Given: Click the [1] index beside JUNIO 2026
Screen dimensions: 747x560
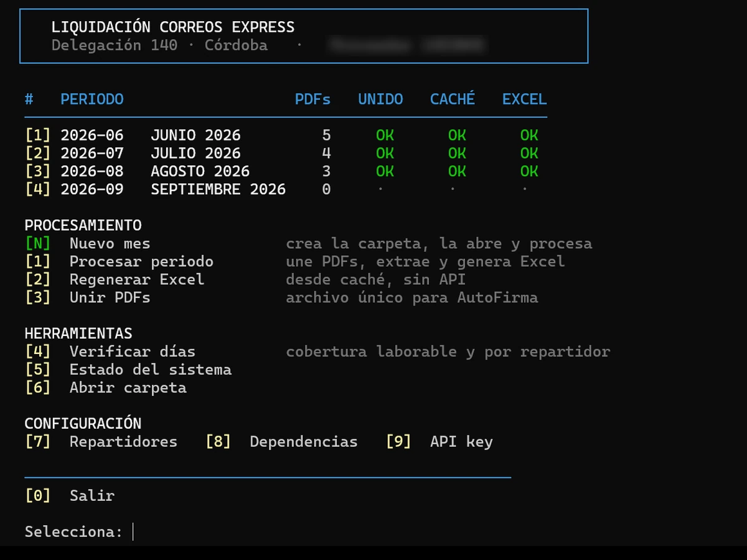Looking at the screenshot, I should [x=37, y=135].
